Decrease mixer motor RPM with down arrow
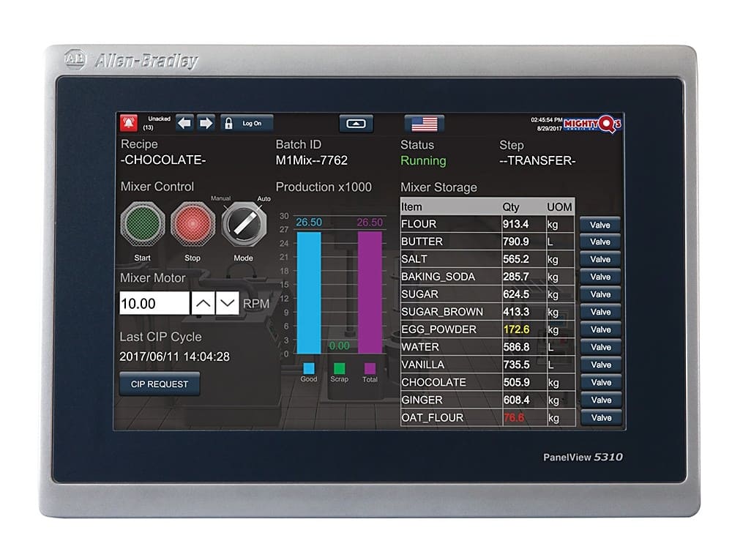This screenshot has height=560, width=732. tap(228, 303)
